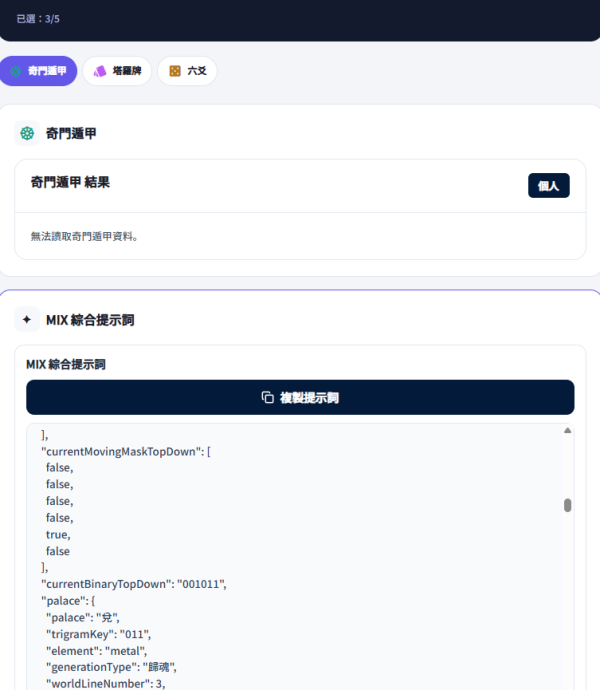Screen dimensions: 600x690
Task: Switch to the 六爻 tab
Action: tap(187, 71)
